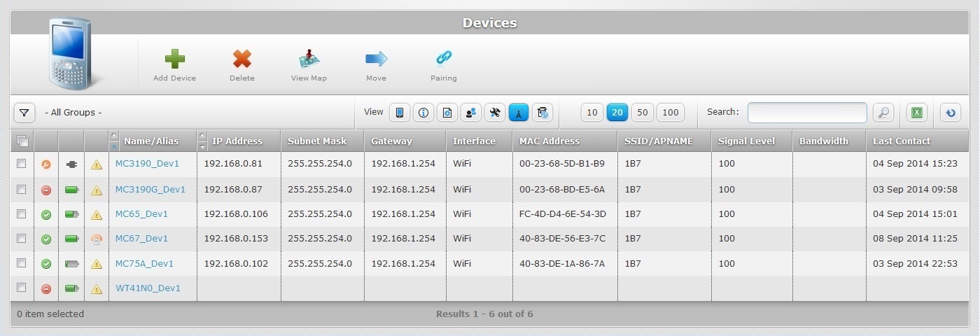Switch to the tools wrench view icon

point(495,113)
